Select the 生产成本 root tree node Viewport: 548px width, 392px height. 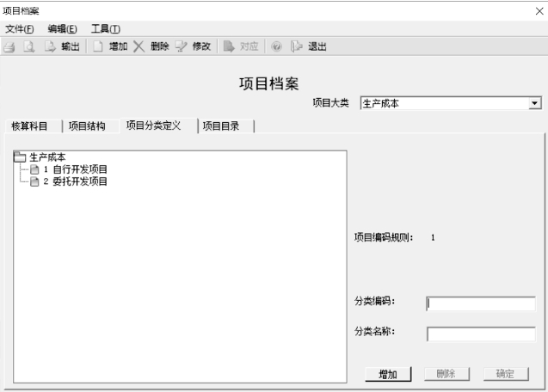tap(47, 157)
